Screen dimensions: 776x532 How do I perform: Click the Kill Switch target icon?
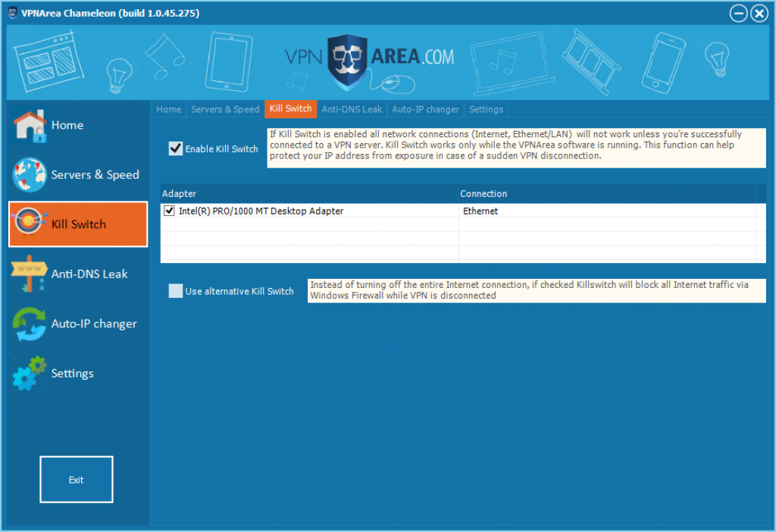pos(30,224)
